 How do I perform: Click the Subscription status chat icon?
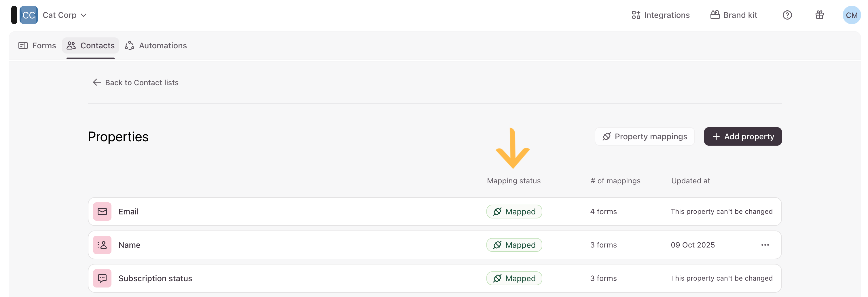[102, 278]
